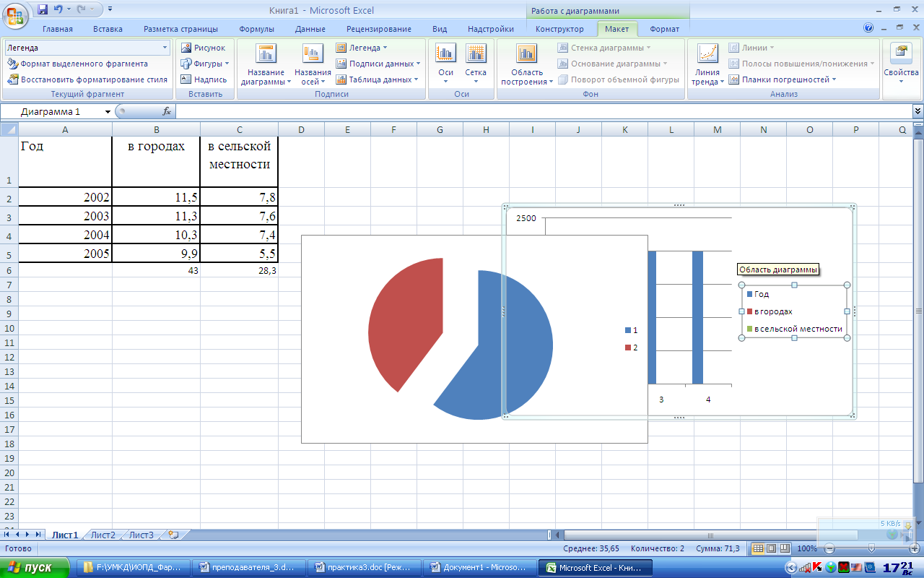Image resolution: width=924 pixels, height=578 pixels.
Task: Click the zoom slider
Action: coord(871,549)
